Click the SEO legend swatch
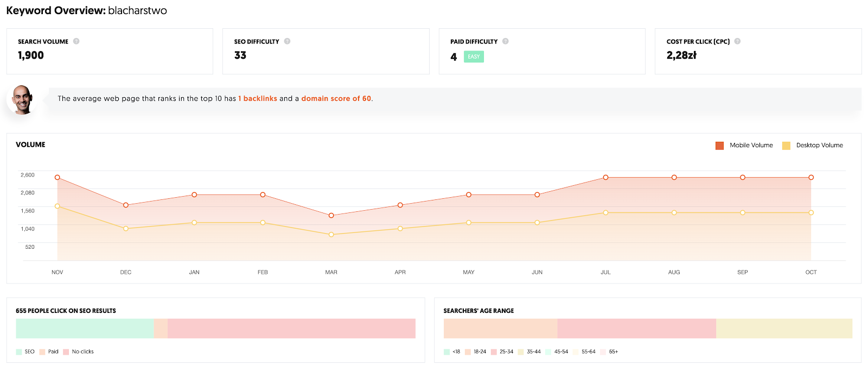This screenshot has width=868, height=371. point(19,352)
